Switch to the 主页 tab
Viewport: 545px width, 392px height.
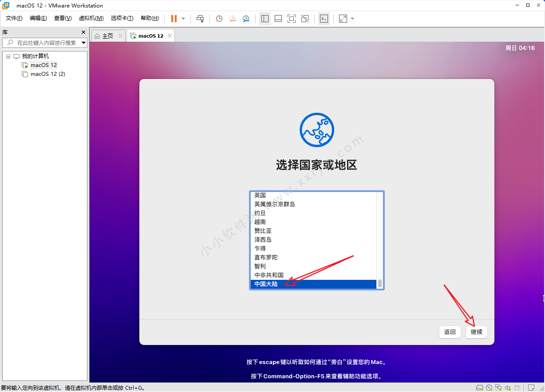click(104, 36)
